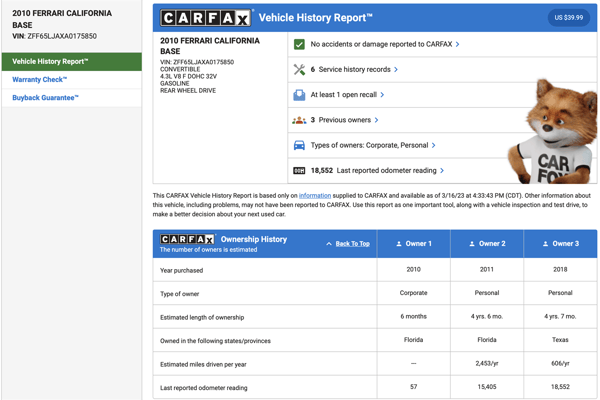Screen dimensions: 600x400
Task: Click the 606/yr miles cell
Action: coord(560,363)
